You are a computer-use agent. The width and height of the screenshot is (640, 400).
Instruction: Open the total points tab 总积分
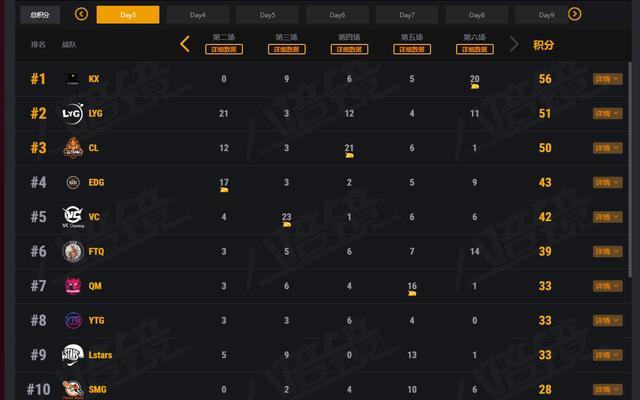click(x=40, y=15)
